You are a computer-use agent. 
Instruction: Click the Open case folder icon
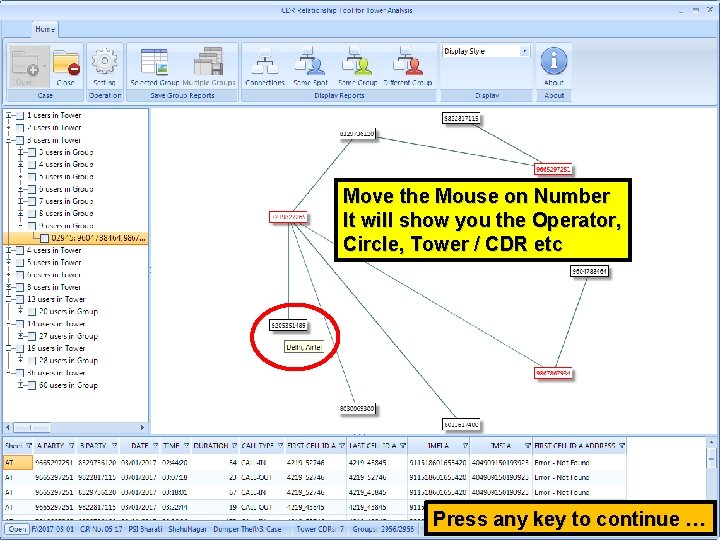(x=28, y=63)
